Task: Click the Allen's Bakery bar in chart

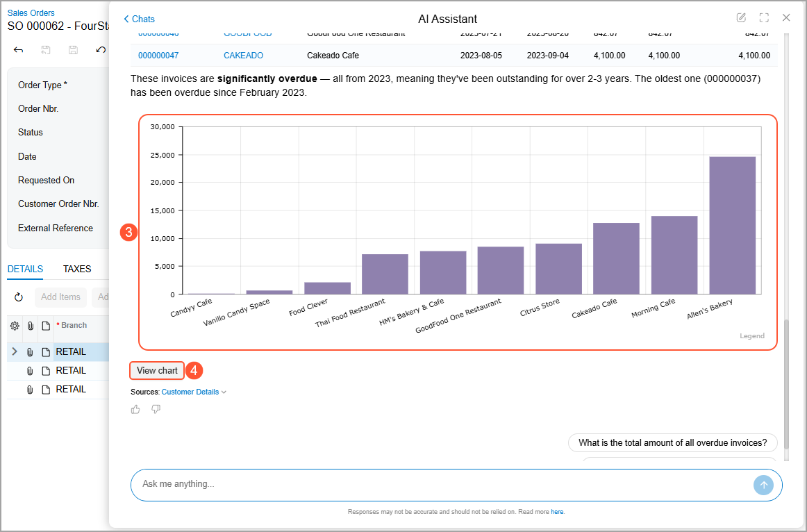Action: [733, 225]
